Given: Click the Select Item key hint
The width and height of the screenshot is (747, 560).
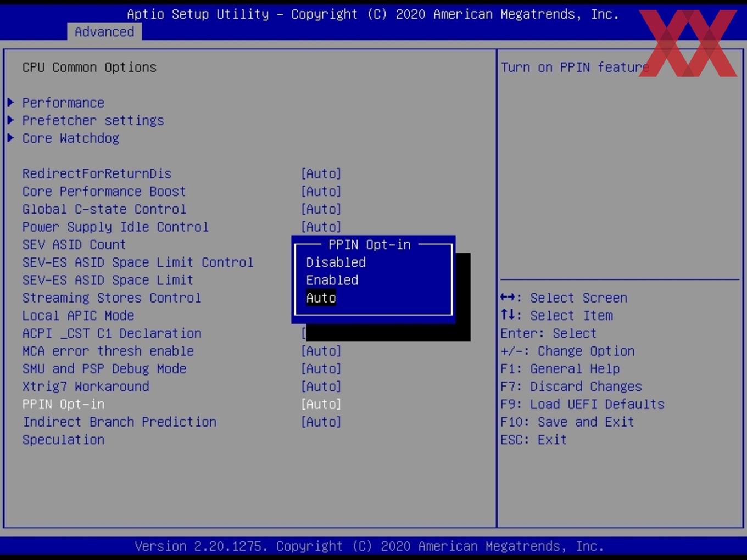Looking at the screenshot, I should click(x=556, y=316).
